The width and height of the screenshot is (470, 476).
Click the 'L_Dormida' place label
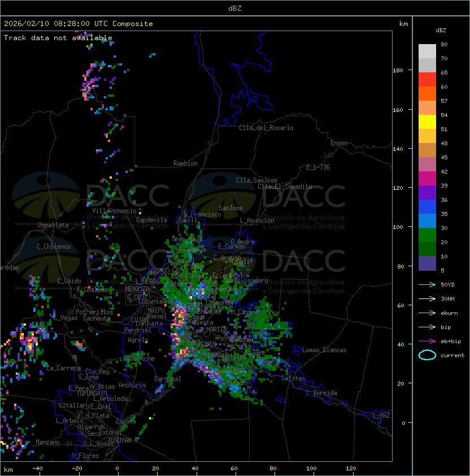coord(321,393)
